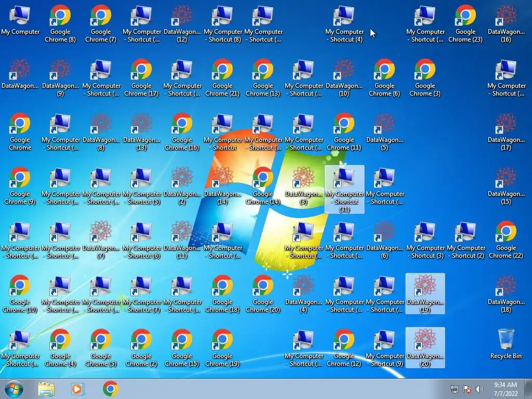Open the clock showing 9:34 AM
Viewport: 532px width, 399px height.
pos(506,389)
